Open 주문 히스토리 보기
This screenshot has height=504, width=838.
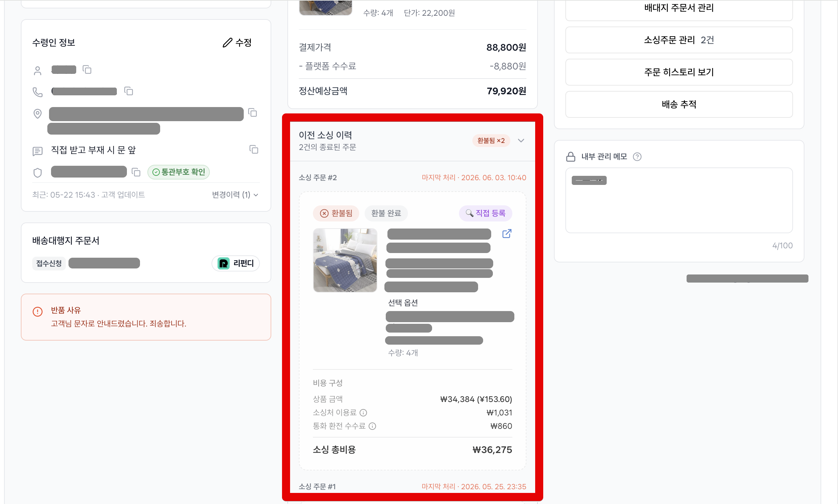[x=679, y=72]
